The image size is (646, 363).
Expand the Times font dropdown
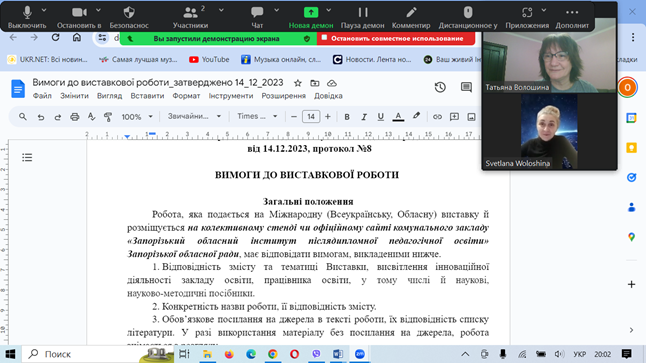point(257,117)
